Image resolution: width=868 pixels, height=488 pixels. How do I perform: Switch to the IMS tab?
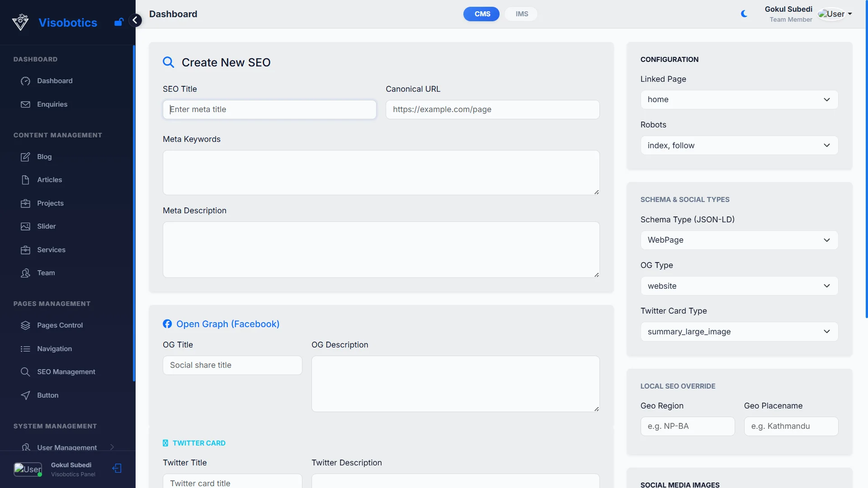click(521, 14)
